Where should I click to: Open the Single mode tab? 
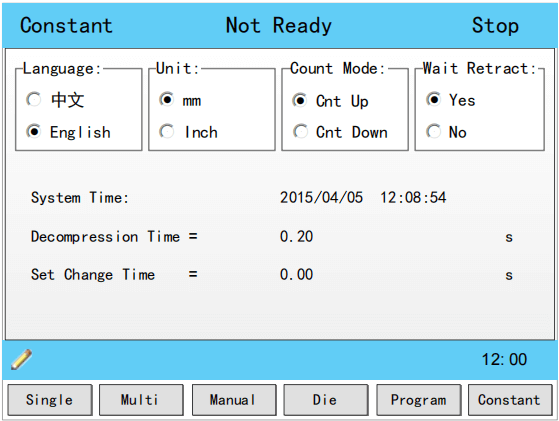[50, 400]
